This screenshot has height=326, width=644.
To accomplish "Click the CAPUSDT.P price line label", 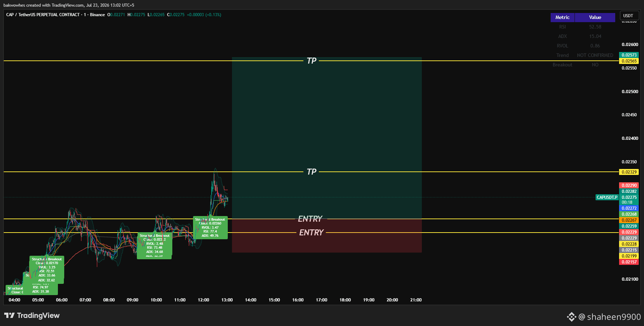I will tap(607, 197).
